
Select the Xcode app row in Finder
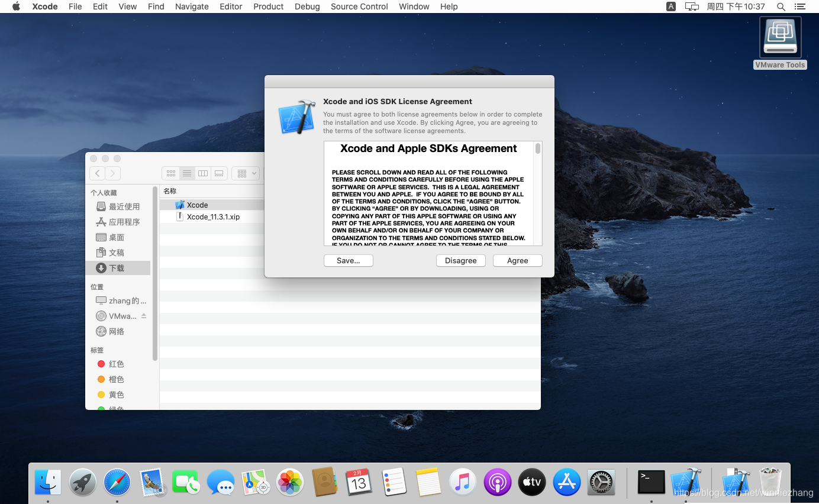coord(212,205)
